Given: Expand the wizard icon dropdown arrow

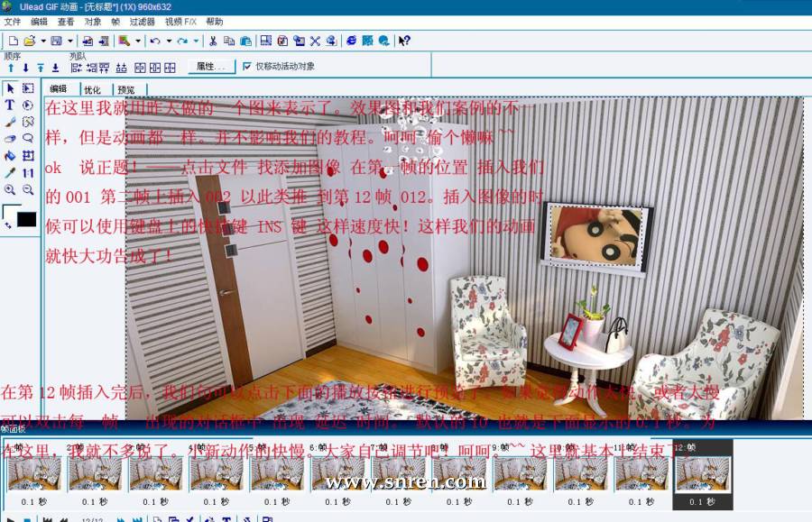Looking at the screenshot, I should [138, 41].
